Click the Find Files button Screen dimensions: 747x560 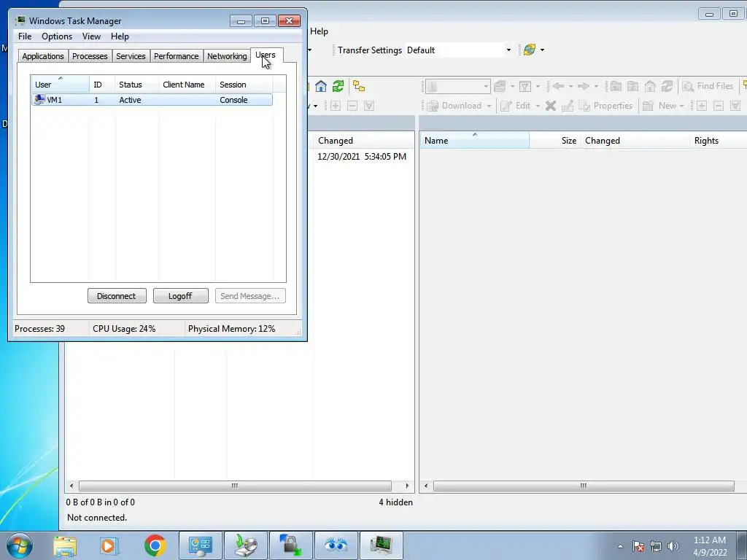click(x=708, y=86)
